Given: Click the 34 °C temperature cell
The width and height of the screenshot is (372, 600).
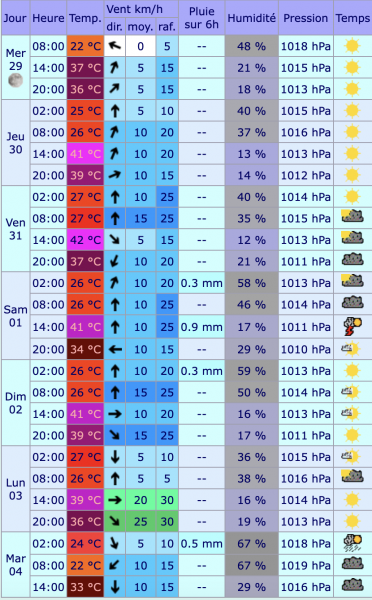Looking at the screenshot, I should [85, 349].
